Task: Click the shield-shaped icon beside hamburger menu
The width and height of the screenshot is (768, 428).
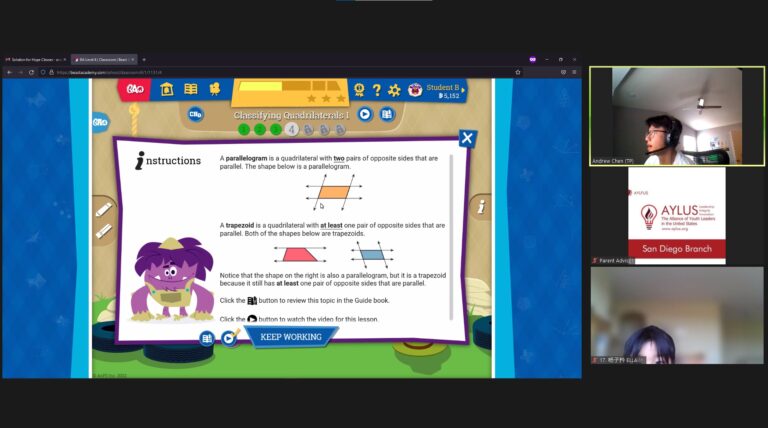Action: pos(563,72)
